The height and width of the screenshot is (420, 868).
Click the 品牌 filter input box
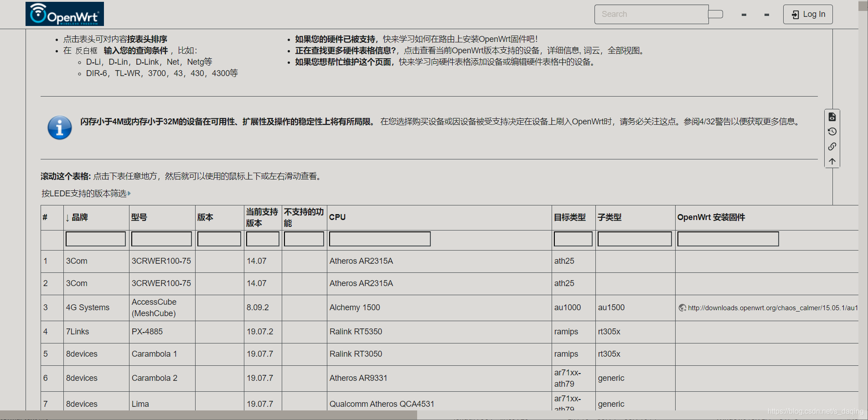pos(96,239)
